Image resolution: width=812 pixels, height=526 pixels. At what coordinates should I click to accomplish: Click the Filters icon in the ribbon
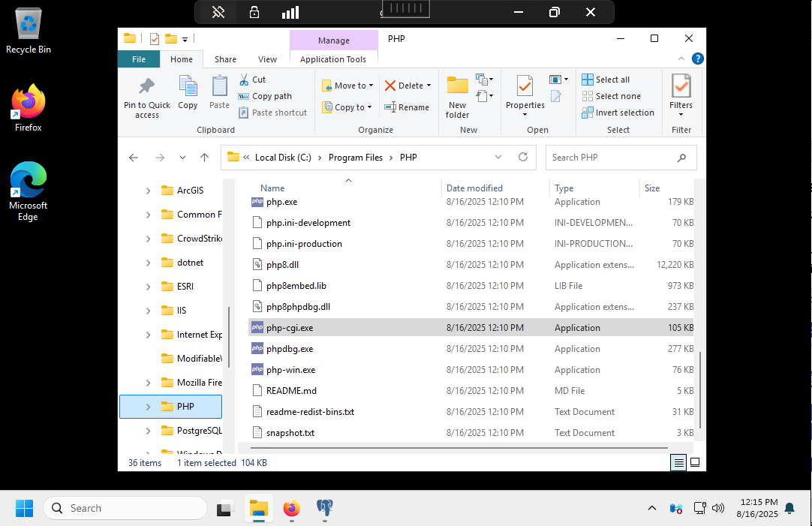(x=681, y=86)
